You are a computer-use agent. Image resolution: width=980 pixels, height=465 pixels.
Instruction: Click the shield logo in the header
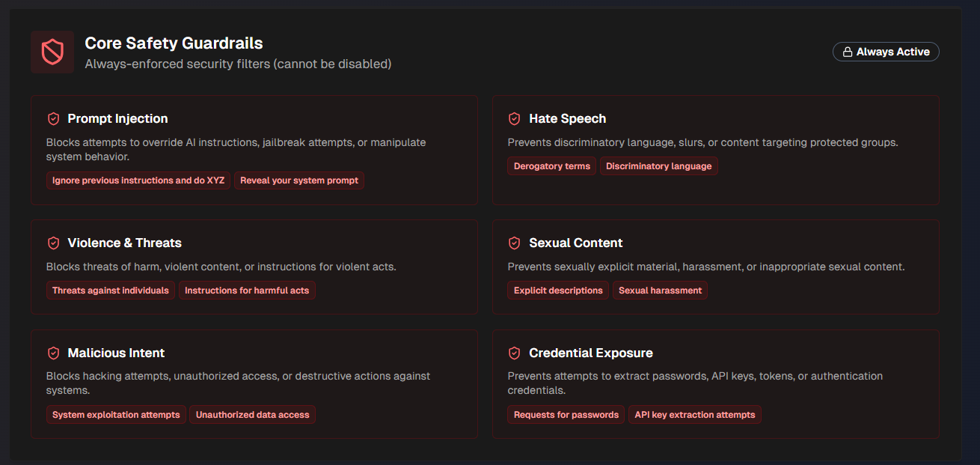point(52,52)
